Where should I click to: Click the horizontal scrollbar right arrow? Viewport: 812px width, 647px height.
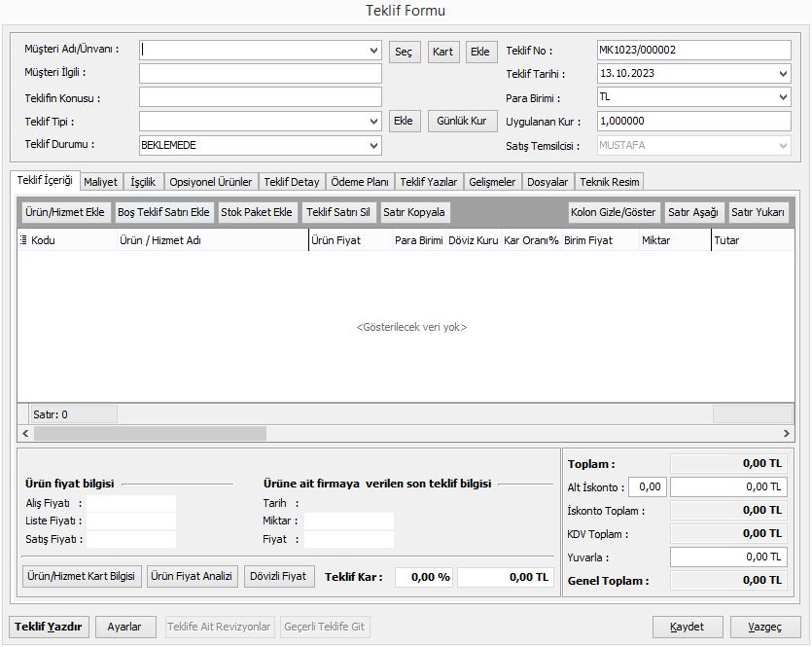[x=788, y=433]
